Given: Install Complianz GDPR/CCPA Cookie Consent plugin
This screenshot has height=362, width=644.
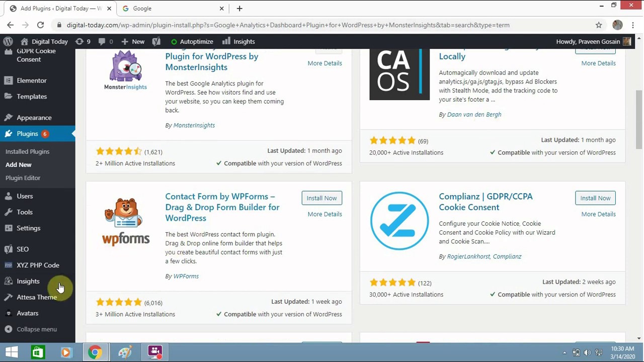Looking at the screenshot, I should coord(595,198).
